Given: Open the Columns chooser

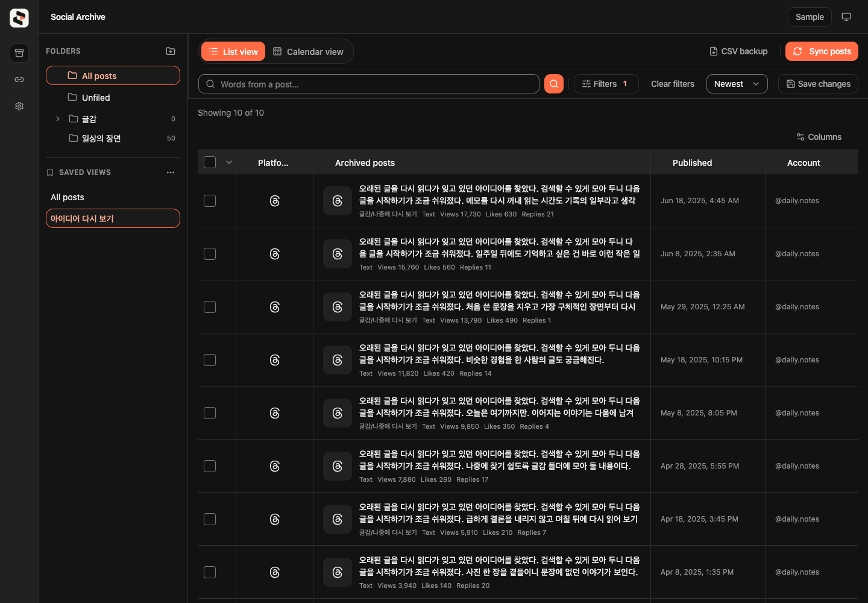Looking at the screenshot, I should [819, 137].
